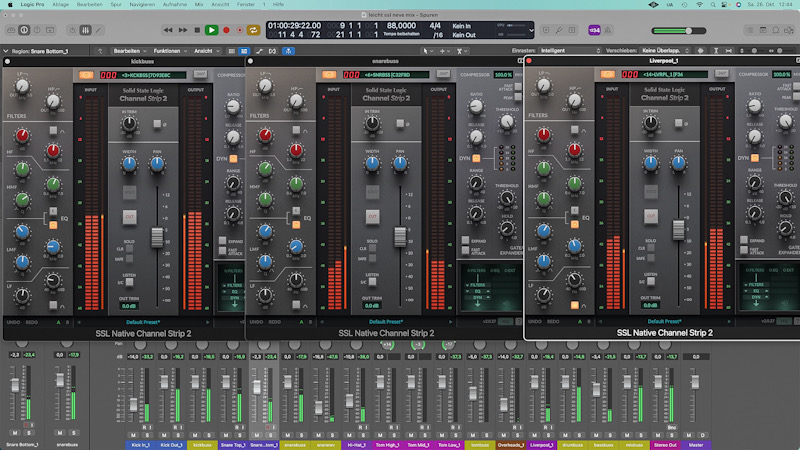800x450 pixels.
Task: Click the Kick In_1 channel fader
Action: [133, 405]
